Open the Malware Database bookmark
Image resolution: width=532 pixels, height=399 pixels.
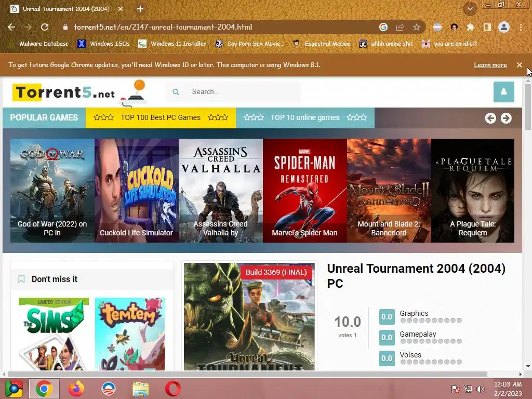tap(40, 44)
